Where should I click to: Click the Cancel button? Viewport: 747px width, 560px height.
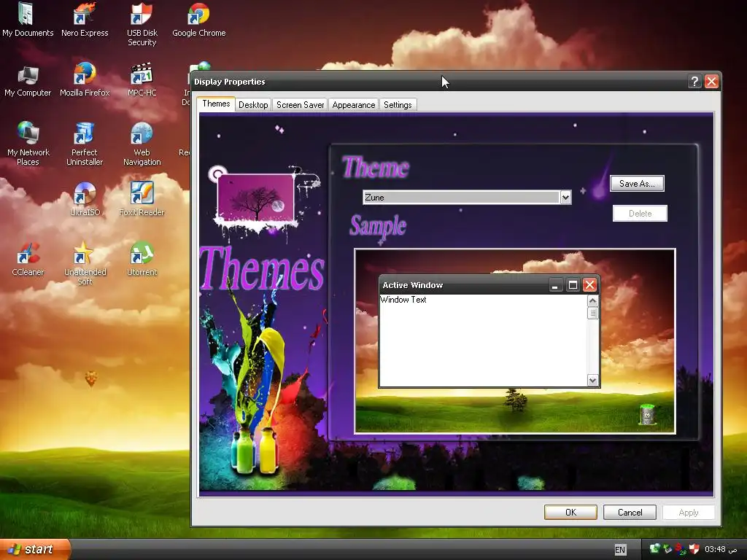(630, 513)
